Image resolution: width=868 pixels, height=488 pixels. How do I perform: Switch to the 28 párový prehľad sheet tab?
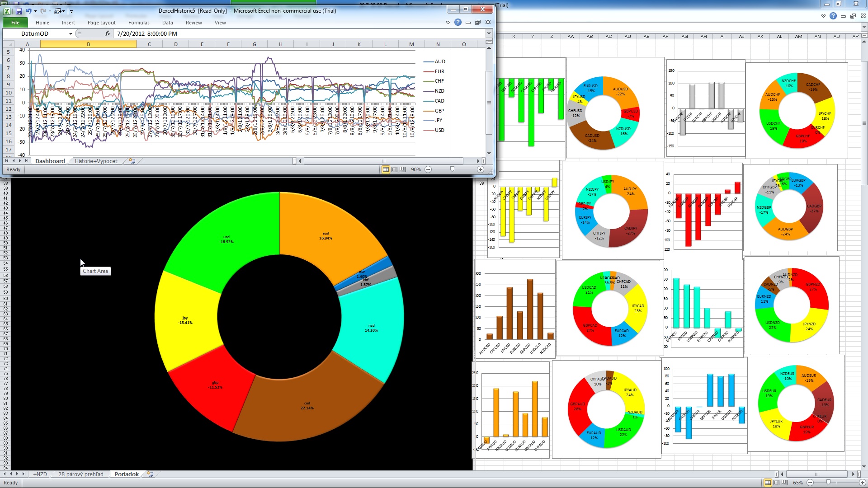coord(80,474)
